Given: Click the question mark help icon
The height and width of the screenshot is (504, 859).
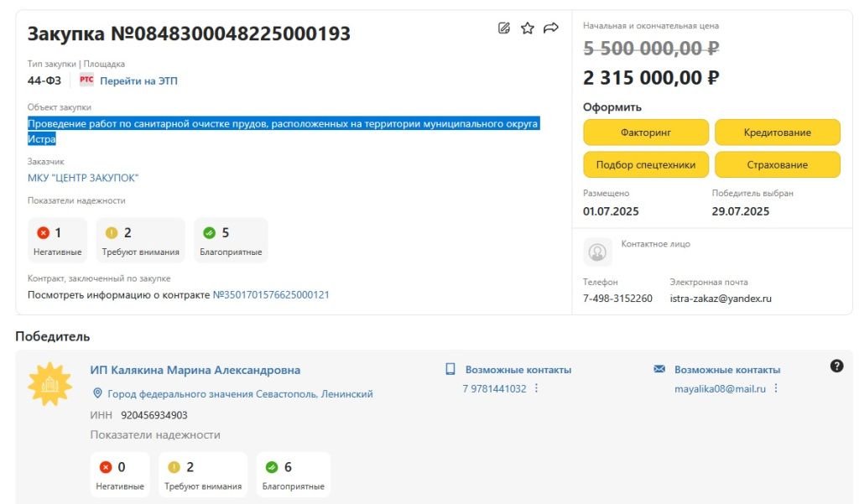Looking at the screenshot, I should 836,366.
